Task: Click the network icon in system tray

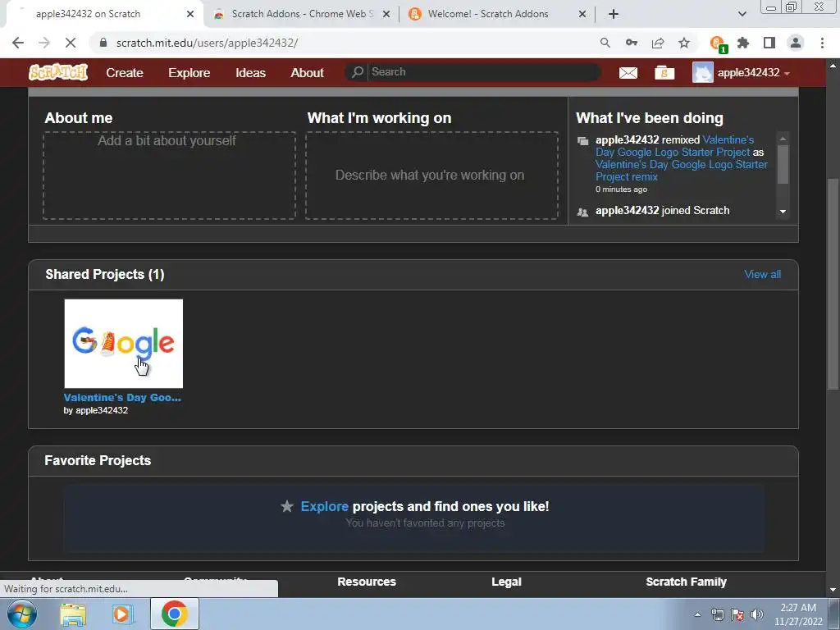Action: (x=717, y=614)
